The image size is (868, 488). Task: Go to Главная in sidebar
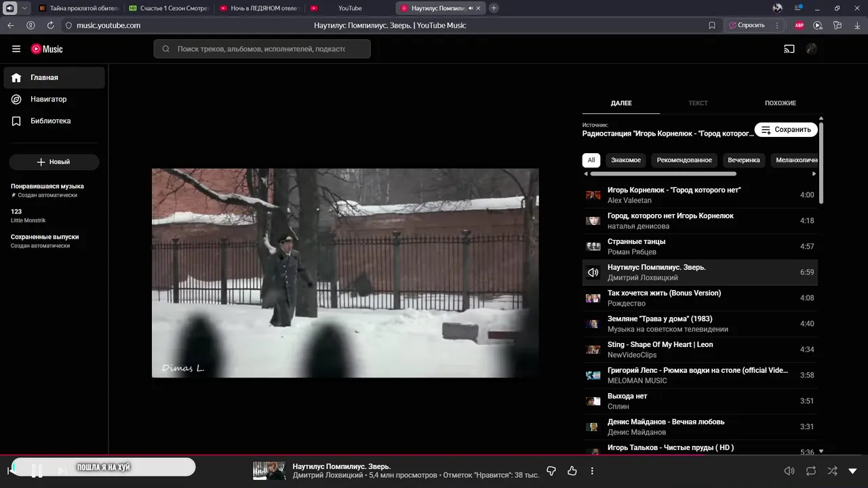tap(54, 77)
